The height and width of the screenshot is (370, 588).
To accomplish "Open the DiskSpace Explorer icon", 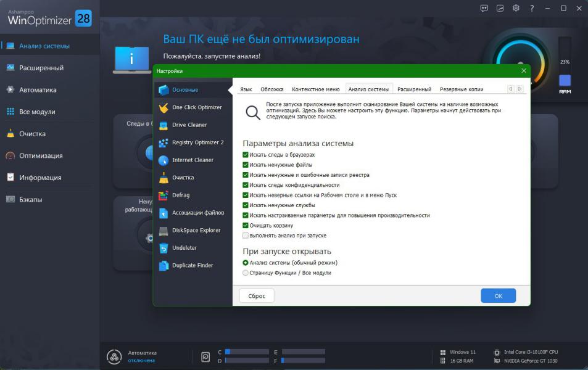I will [163, 231].
